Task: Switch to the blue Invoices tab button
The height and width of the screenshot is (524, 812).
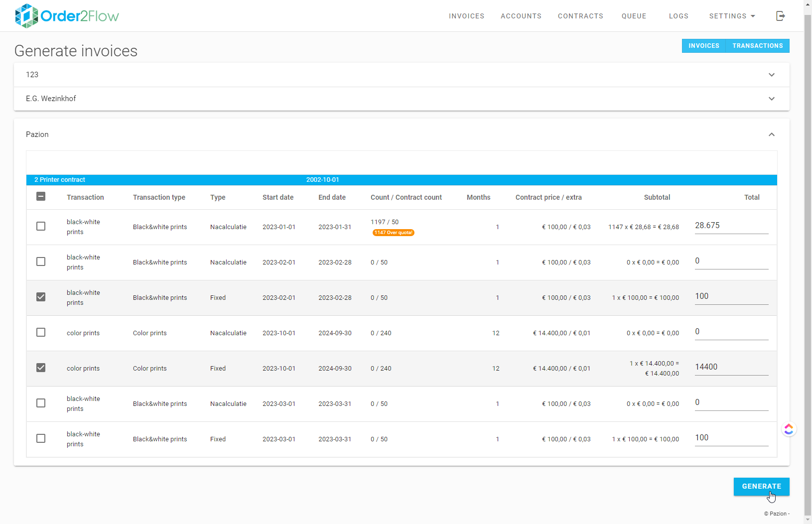Action: 703,46
